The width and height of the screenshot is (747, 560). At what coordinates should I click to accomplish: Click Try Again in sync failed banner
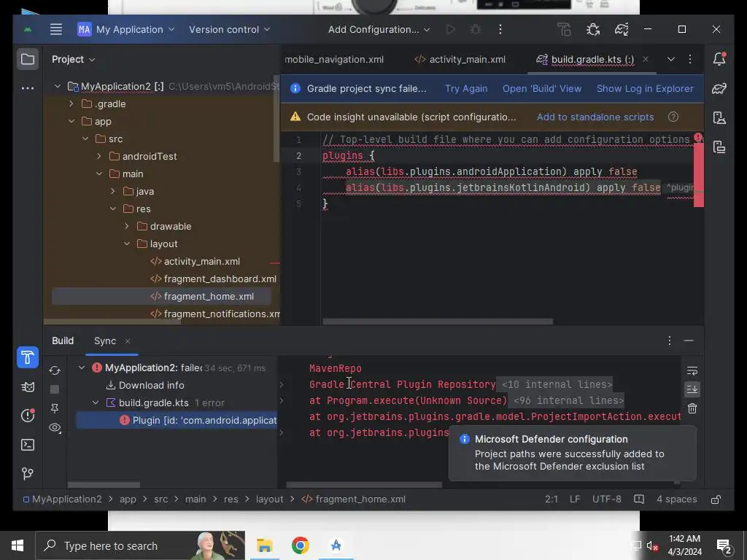coord(466,88)
